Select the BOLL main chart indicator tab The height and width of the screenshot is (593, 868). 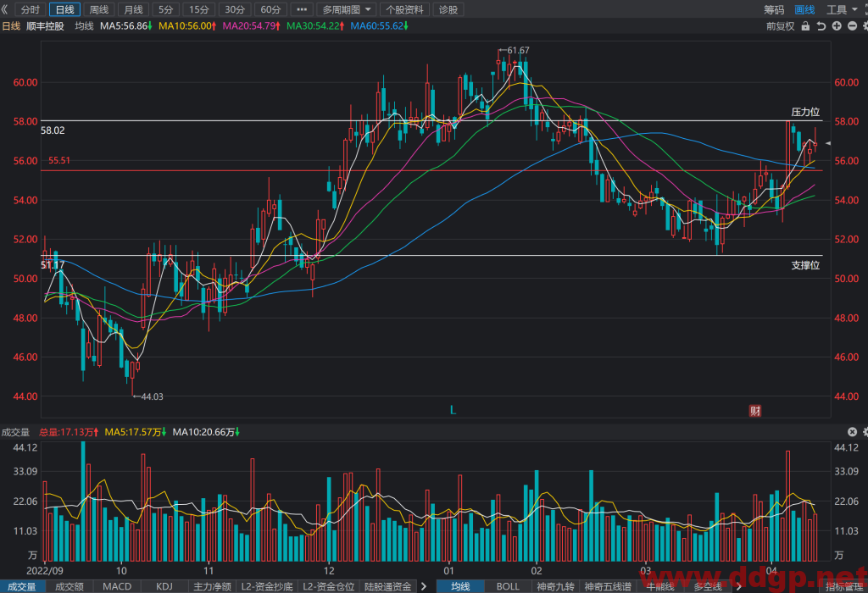pos(508,586)
